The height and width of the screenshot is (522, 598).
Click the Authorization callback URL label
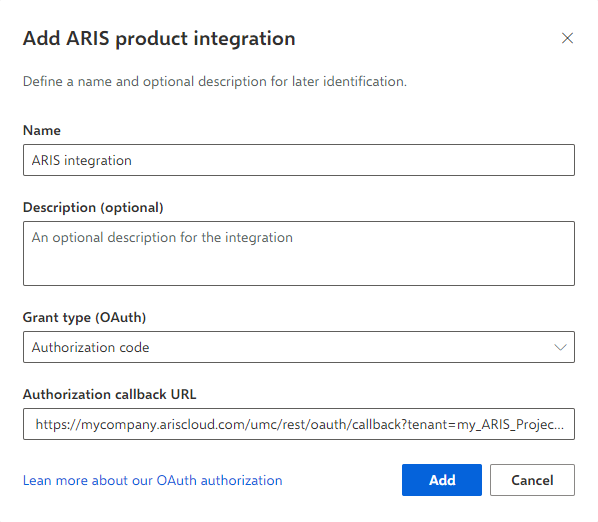(x=109, y=394)
